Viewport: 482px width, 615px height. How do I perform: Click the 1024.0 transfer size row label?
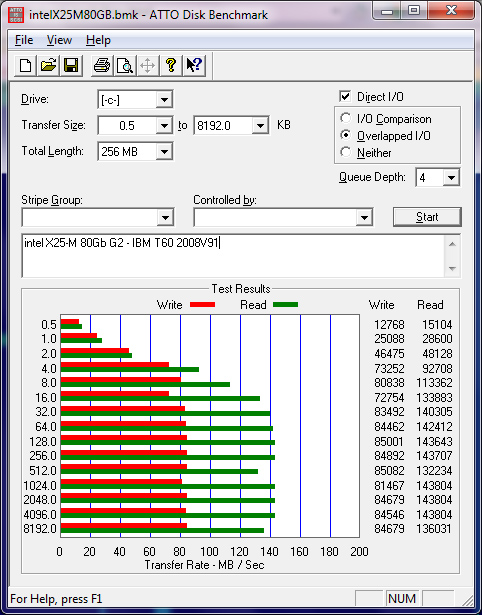click(x=40, y=486)
